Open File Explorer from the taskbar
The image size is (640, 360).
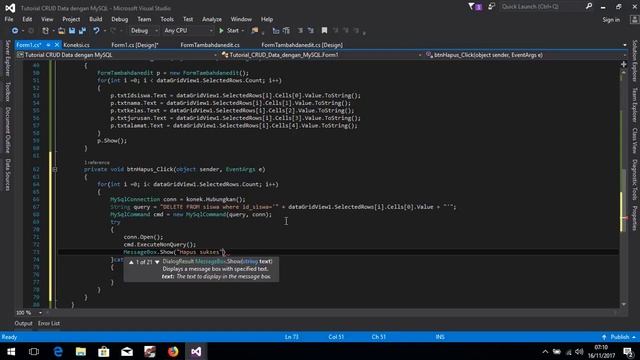tap(81, 351)
